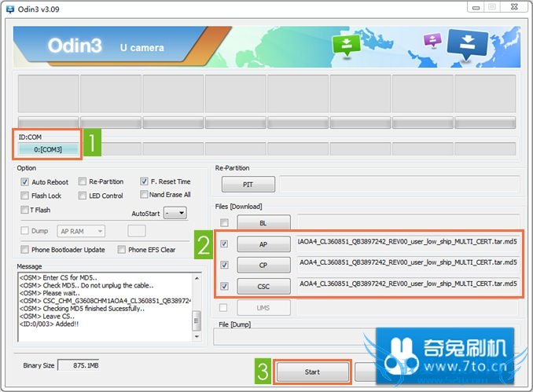Click log line 'Checking MD5 finished Sucessfully..'
This screenshot has width=533, height=392.
click(x=82, y=309)
